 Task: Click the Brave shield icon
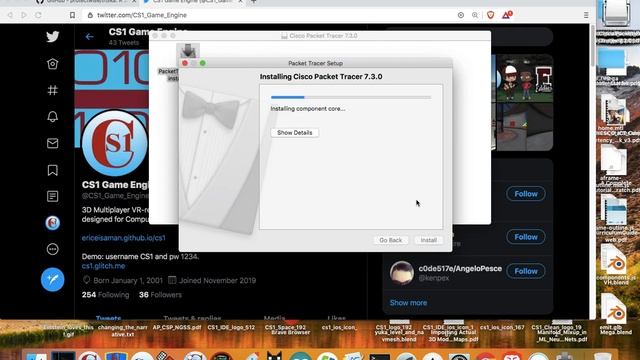point(491,15)
